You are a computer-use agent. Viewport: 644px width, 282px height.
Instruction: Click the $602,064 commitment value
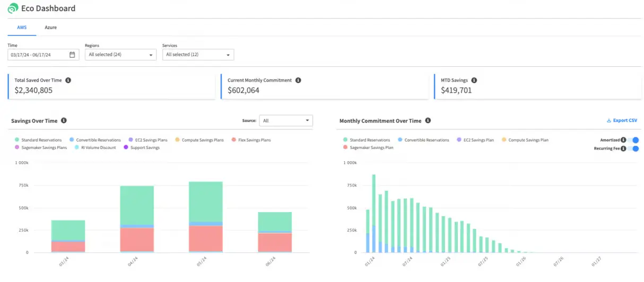243,90
